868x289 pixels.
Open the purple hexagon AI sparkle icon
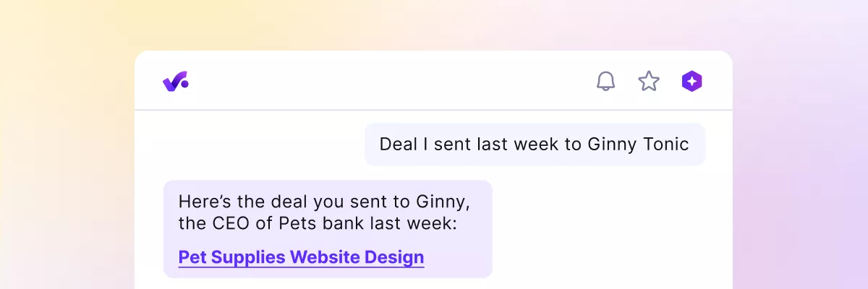692,82
